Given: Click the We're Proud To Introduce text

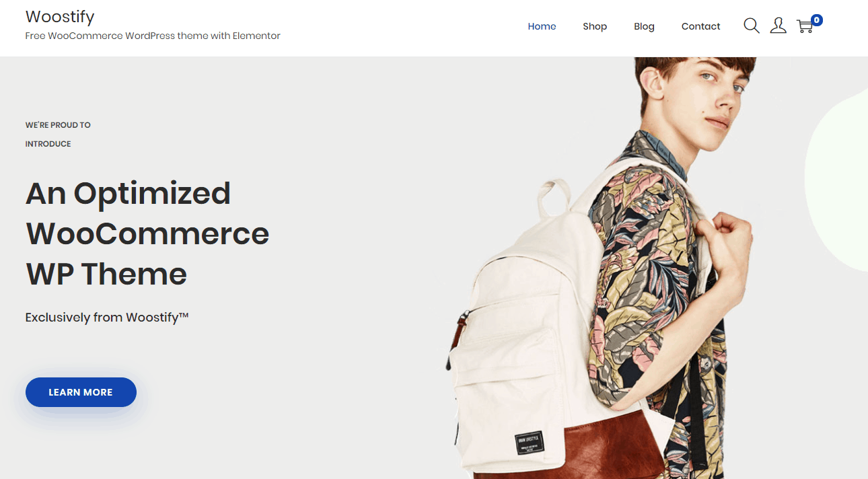Looking at the screenshot, I should pyautogui.click(x=58, y=134).
